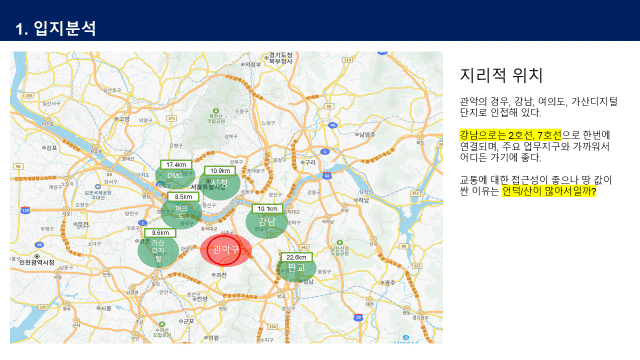Click the highlighted 강남으로는 2호선, 7호선 text

tap(511, 135)
